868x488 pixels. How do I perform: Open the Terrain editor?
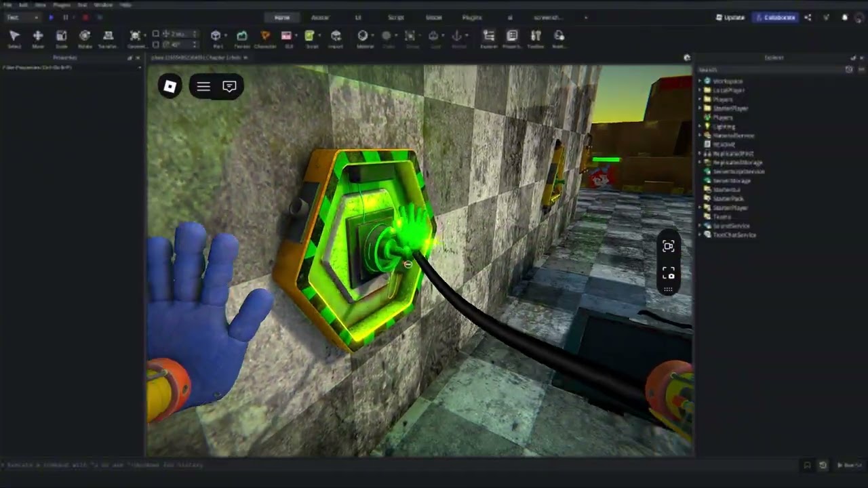242,39
